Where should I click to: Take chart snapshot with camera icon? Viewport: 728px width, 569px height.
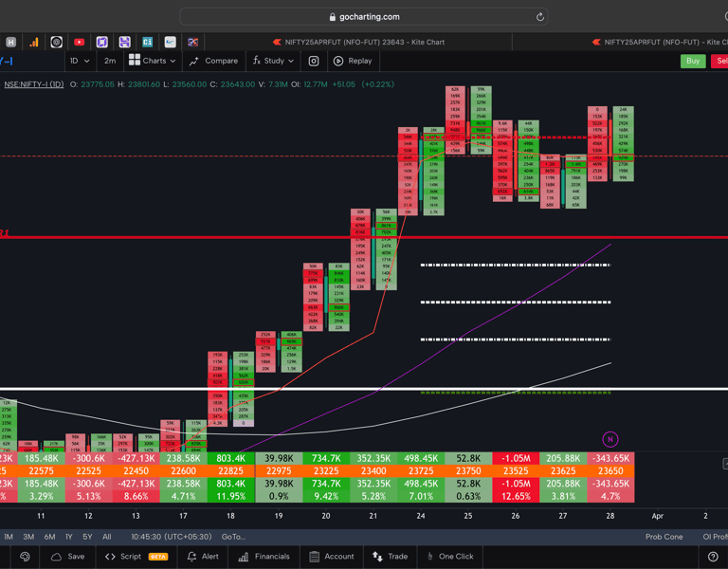click(314, 61)
